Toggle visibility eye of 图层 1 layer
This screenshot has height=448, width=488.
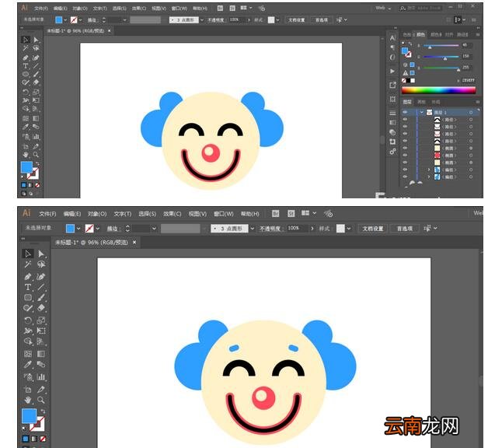pyautogui.click(x=405, y=112)
